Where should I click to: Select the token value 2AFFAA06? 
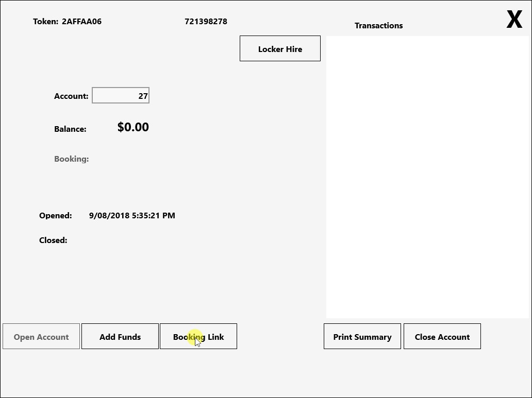(81, 21)
